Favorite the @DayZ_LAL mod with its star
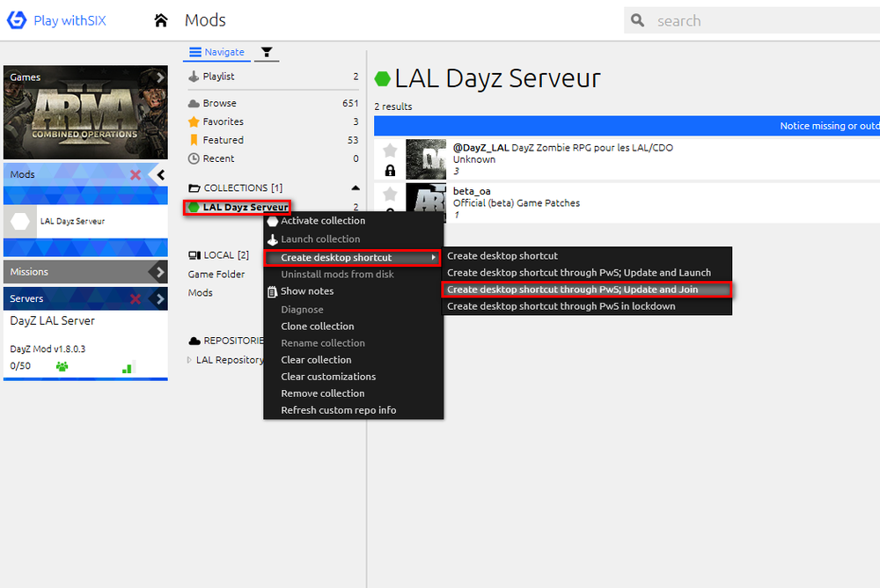Viewport: 880px width, 588px height. tap(390, 150)
